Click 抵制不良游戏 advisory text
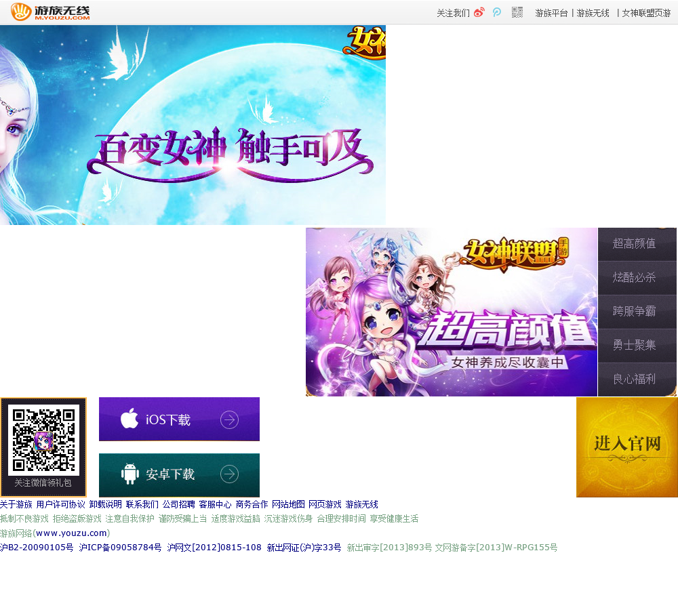The height and width of the screenshot is (616, 678). [24, 518]
